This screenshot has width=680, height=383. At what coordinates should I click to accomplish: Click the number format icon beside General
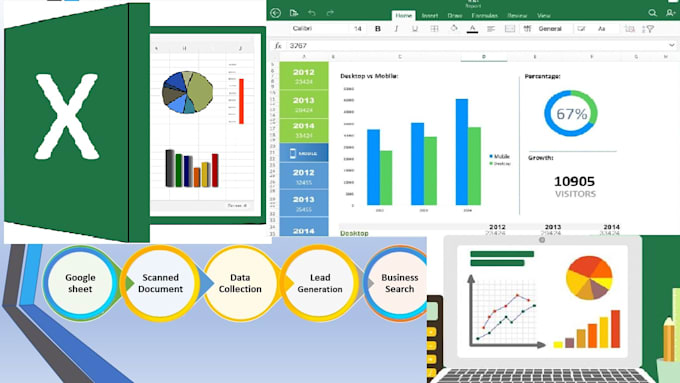click(527, 29)
